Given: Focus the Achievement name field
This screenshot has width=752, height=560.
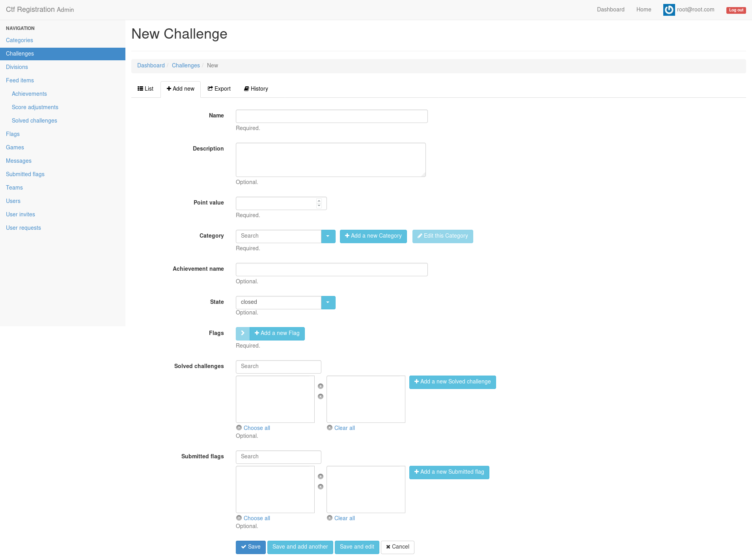Looking at the screenshot, I should point(332,270).
